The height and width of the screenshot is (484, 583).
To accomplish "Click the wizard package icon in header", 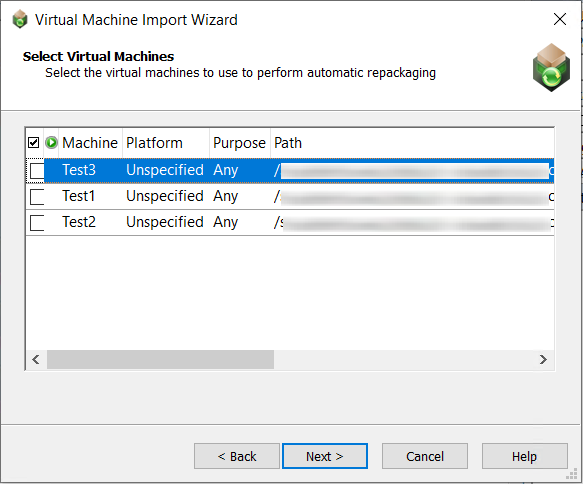I will point(551,67).
